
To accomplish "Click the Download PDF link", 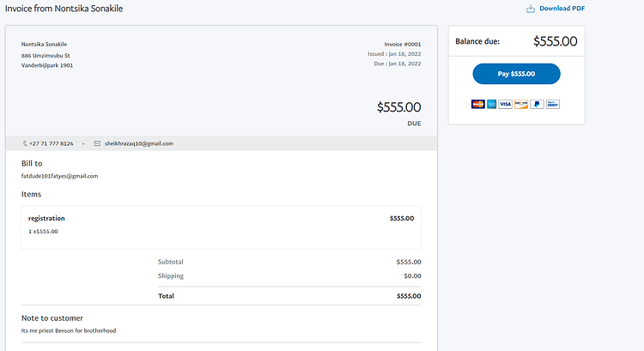I will pos(562,9).
